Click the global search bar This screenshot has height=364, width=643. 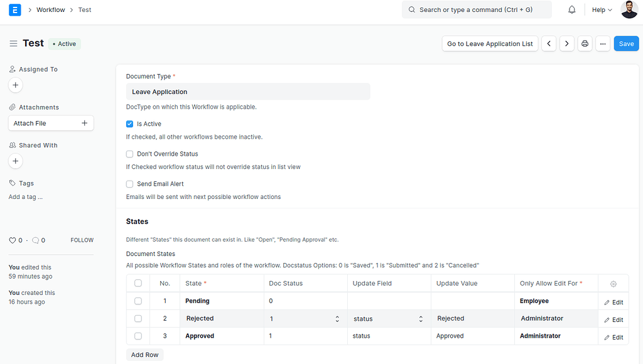coord(477,9)
